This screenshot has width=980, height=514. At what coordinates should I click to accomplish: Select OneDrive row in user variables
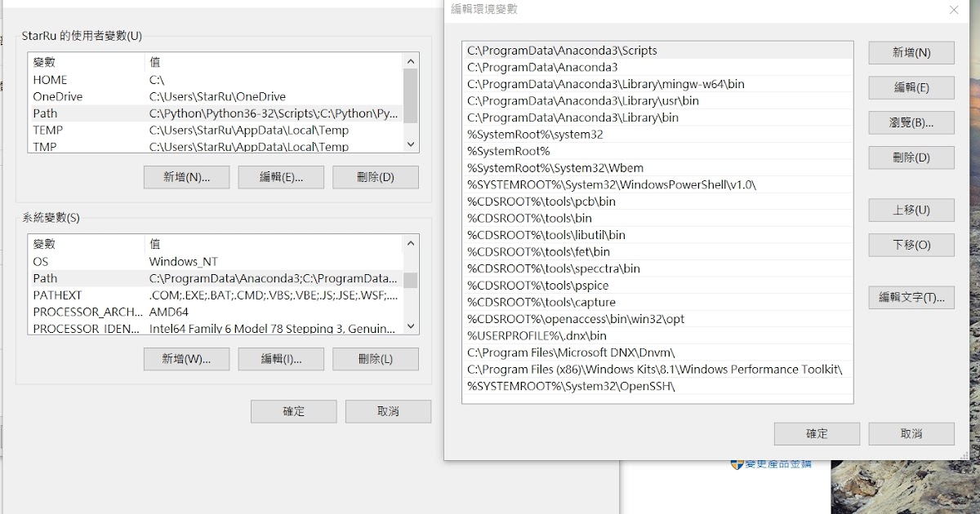pos(216,96)
